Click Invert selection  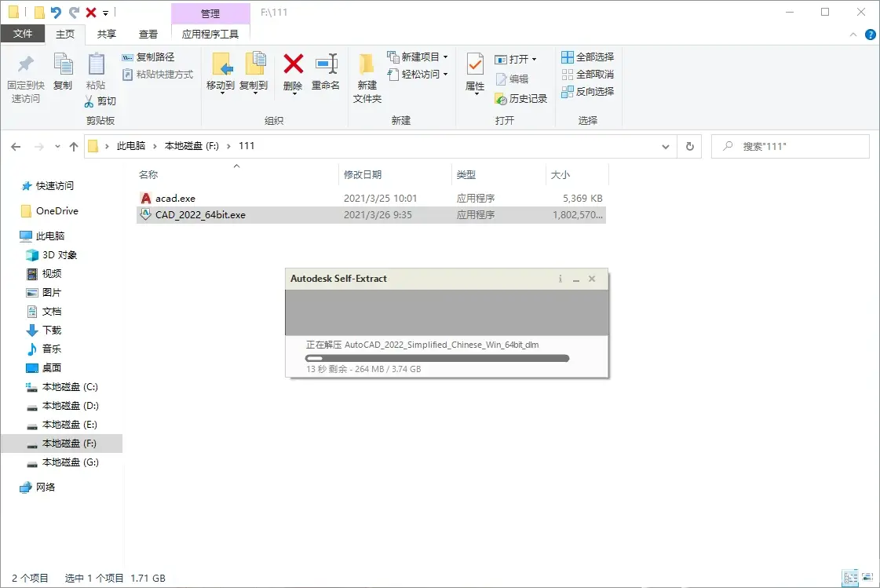tap(588, 91)
